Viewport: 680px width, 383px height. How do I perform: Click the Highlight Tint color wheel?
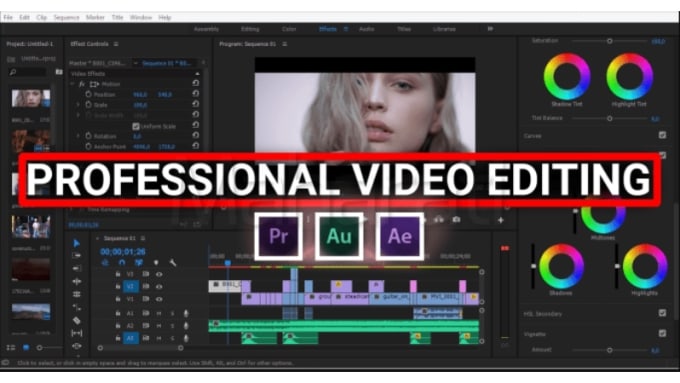pyautogui.click(x=629, y=76)
